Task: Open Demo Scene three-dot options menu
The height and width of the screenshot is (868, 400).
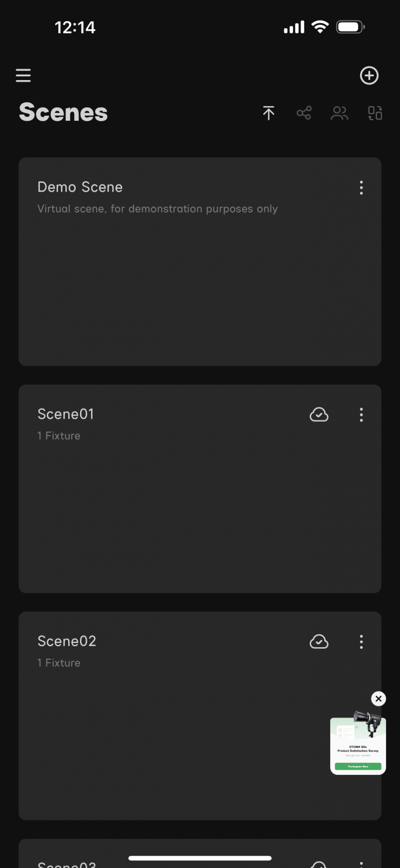Action: coord(361,188)
